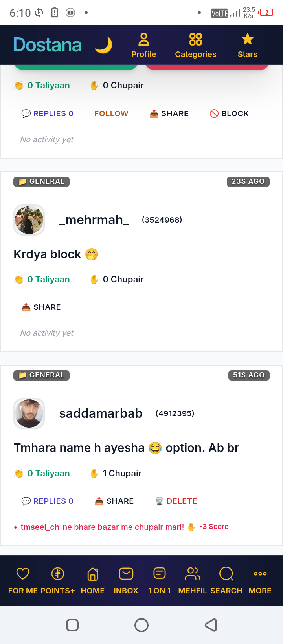Block the top post's author

tap(229, 113)
